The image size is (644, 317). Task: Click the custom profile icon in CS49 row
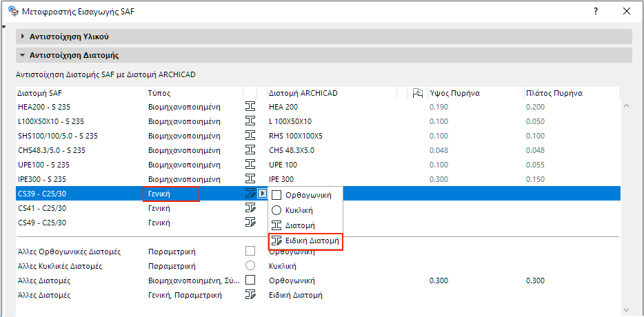250,223
